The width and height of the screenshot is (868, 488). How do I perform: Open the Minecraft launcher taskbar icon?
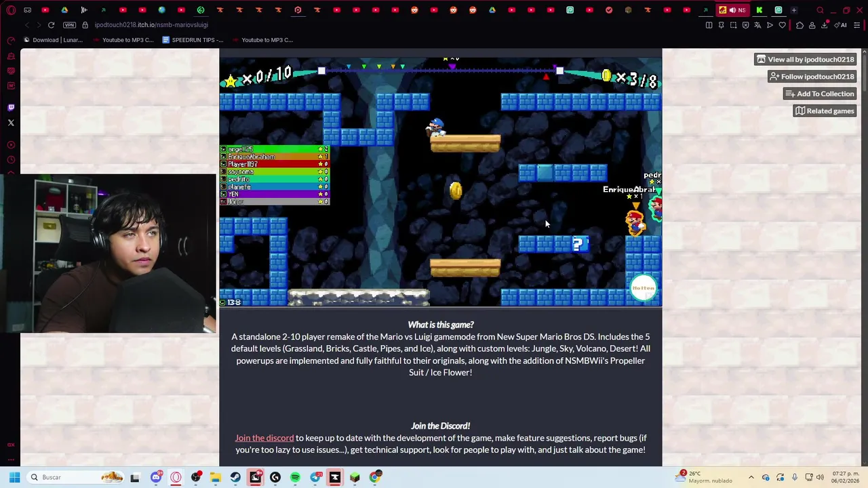click(355, 477)
